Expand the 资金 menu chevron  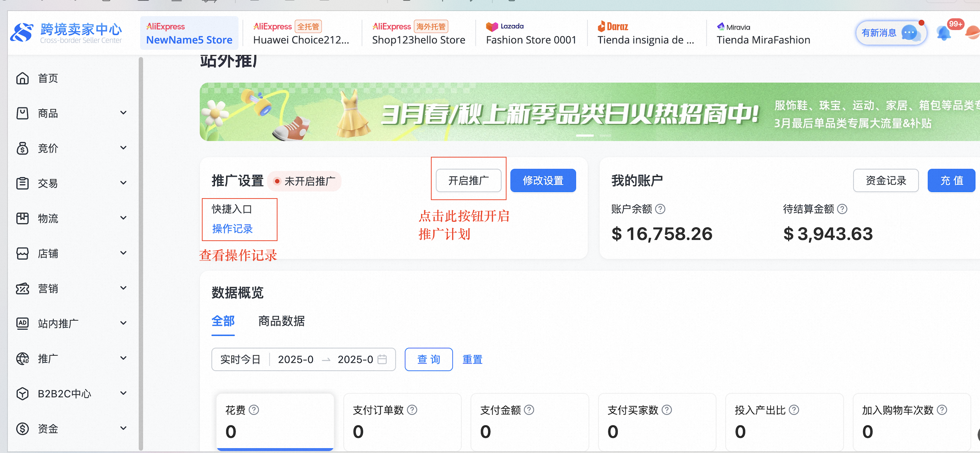point(123,428)
